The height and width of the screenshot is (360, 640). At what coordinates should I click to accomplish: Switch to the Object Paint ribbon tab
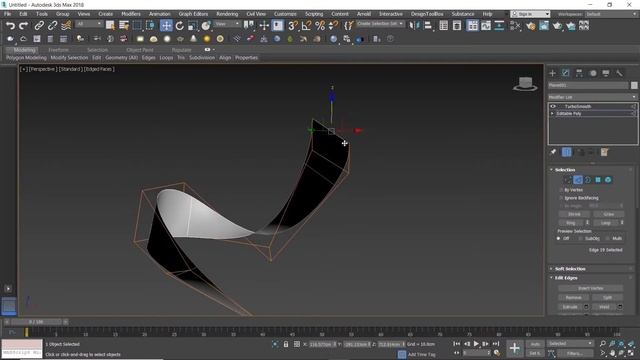pyautogui.click(x=140, y=50)
